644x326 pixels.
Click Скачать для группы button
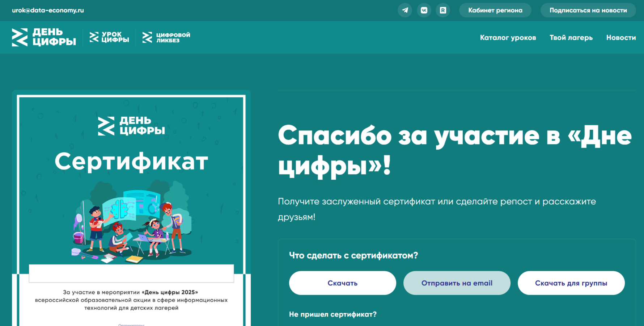pos(571,283)
